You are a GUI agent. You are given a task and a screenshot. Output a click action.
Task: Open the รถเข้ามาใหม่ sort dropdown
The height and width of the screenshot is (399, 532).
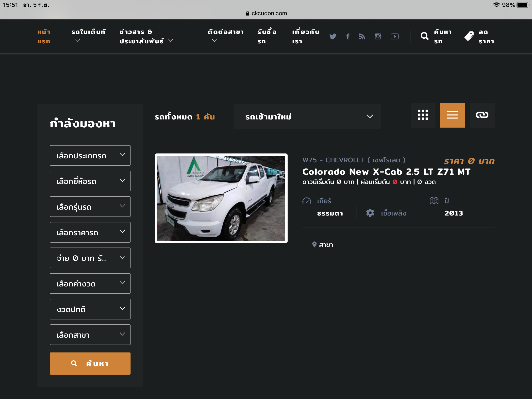pyautogui.click(x=307, y=116)
